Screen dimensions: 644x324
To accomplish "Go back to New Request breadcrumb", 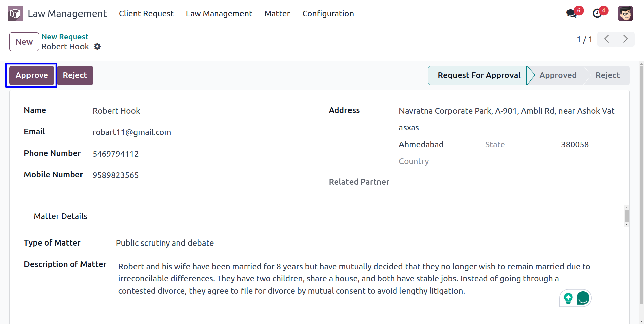I will (65, 37).
